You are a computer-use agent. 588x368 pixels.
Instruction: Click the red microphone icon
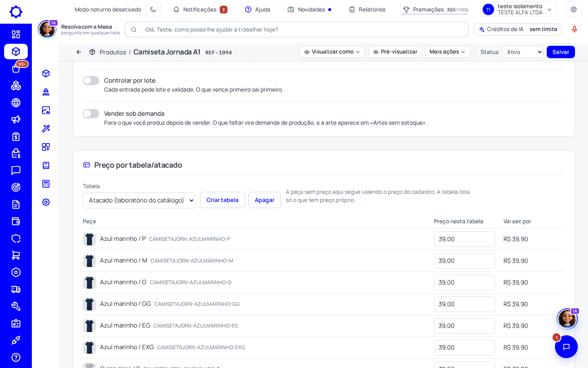click(575, 29)
